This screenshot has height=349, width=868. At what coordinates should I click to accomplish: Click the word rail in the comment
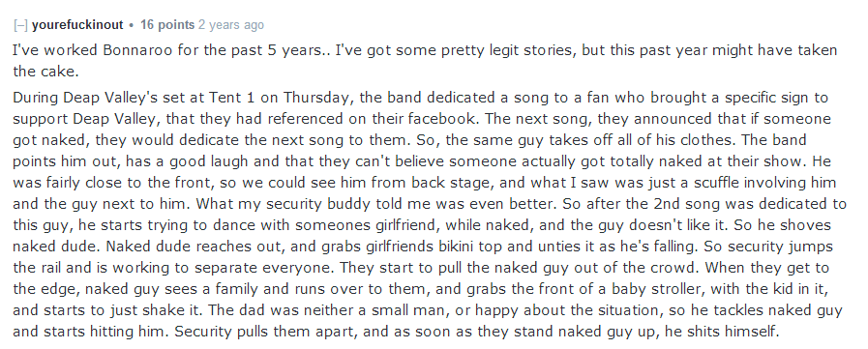[49, 268]
